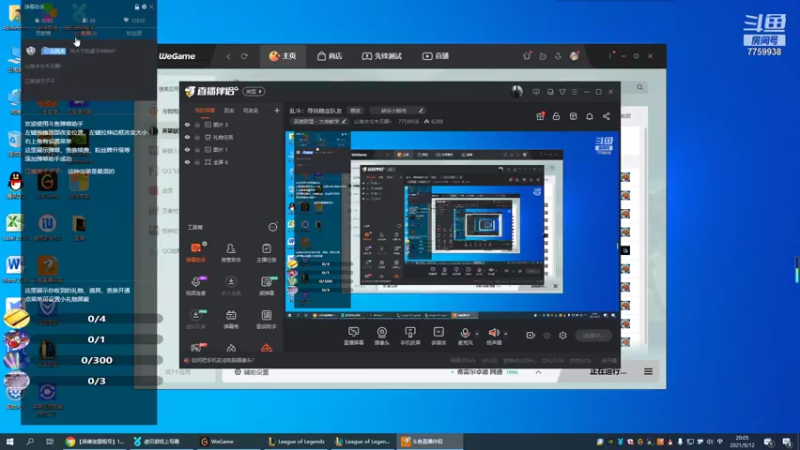
Task: Hide the 礼物任务 layer
Action: click(187, 137)
